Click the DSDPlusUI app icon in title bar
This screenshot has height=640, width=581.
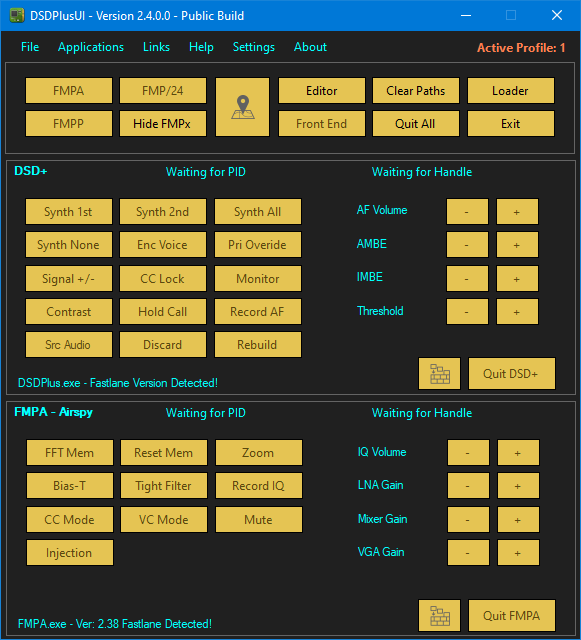[16, 16]
